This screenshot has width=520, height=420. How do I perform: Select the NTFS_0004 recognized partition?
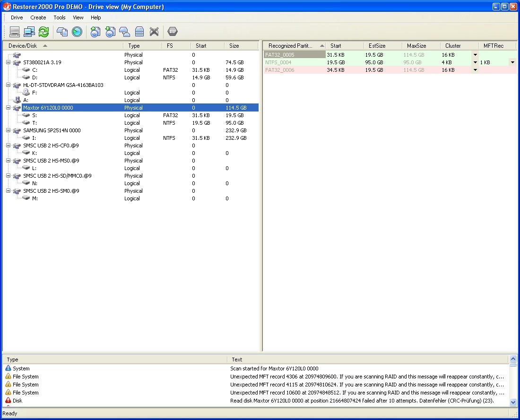pos(295,62)
